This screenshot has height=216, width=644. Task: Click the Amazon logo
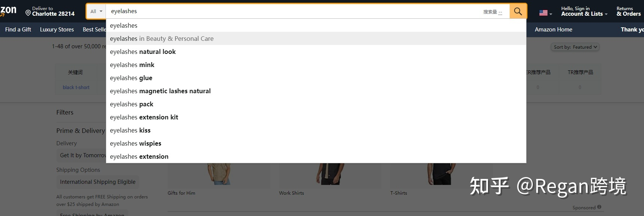(x=8, y=10)
